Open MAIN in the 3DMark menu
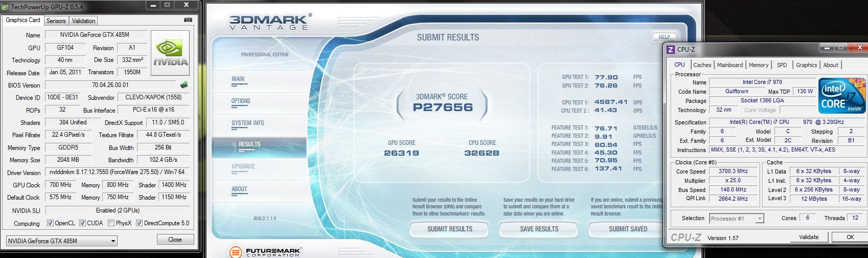The height and width of the screenshot is (258, 868). [x=238, y=79]
